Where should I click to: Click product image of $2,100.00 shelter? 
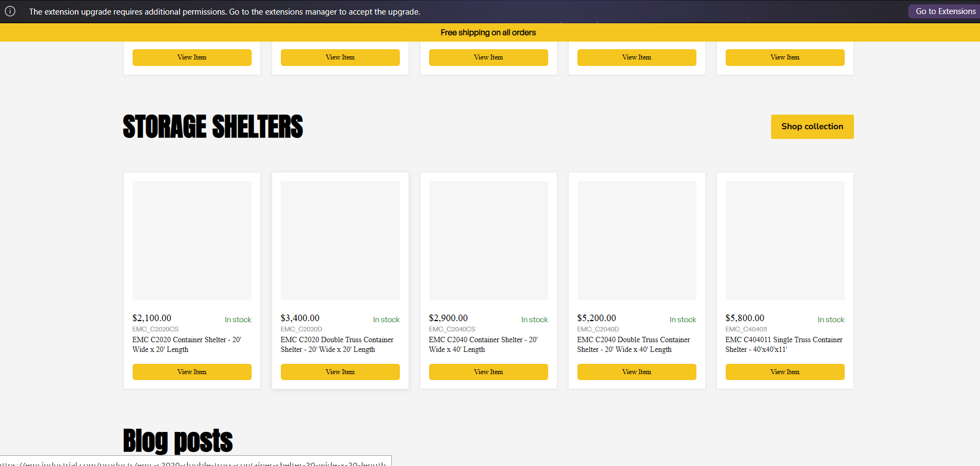click(192, 241)
